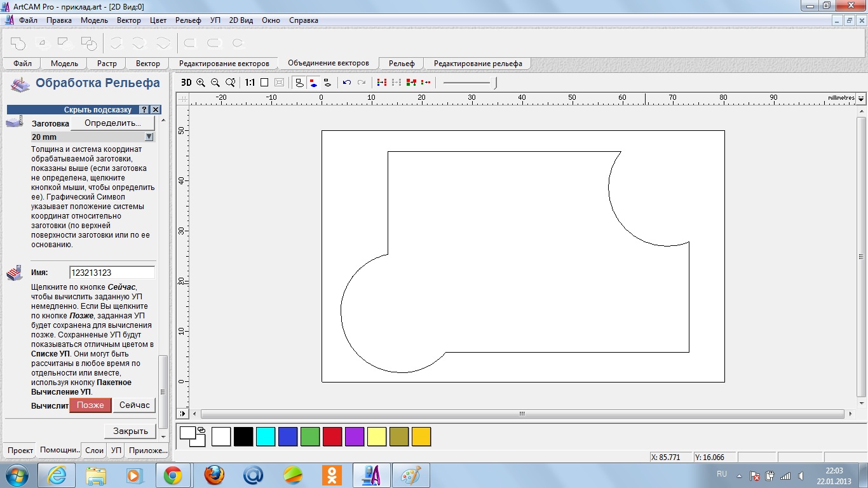Open the Рельеф menu
Image resolution: width=868 pixels, height=488 pixels.
[188, 20]
